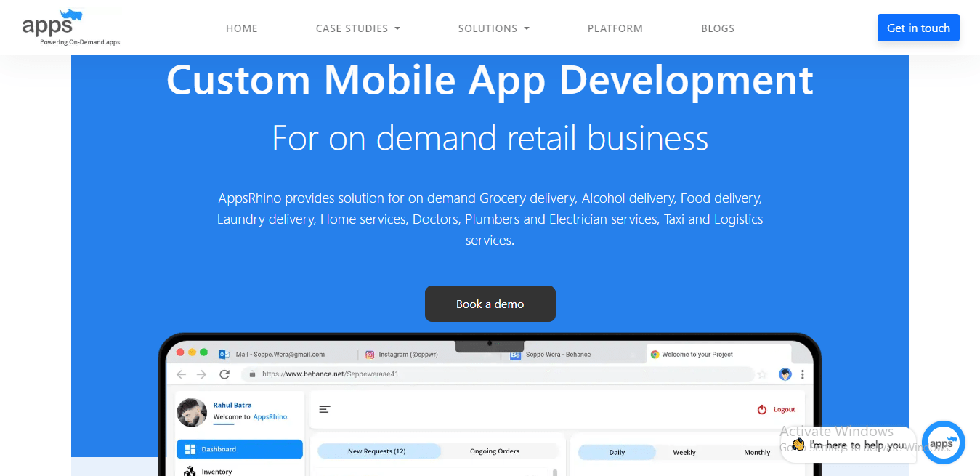Click the Get in touch button
The image size is (980, 476).
click(918, 27)
